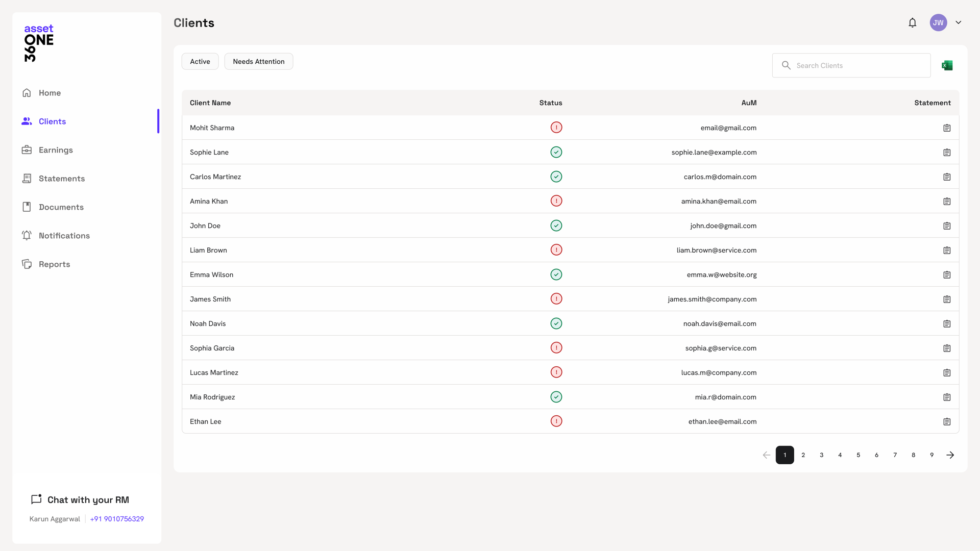980x551 pixels.
Task: Select client name Carlos Martinez
Action: click(x=215, y=177)
